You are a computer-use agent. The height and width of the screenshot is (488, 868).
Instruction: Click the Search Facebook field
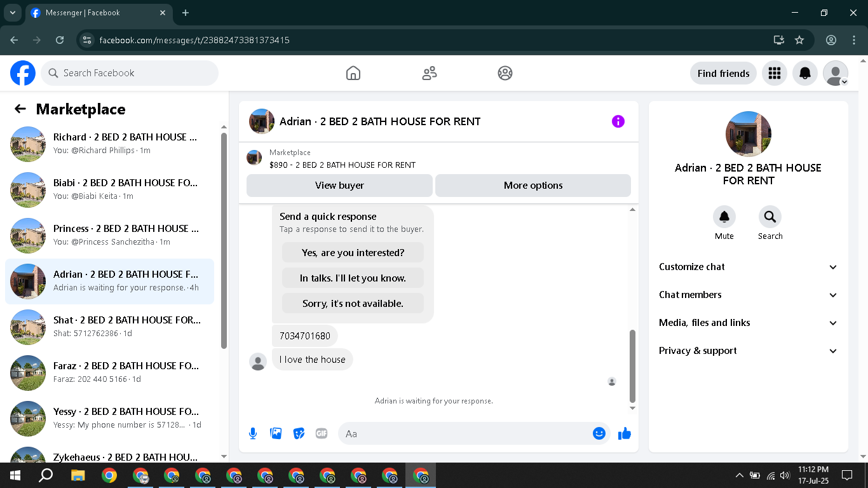coord(130,73)
